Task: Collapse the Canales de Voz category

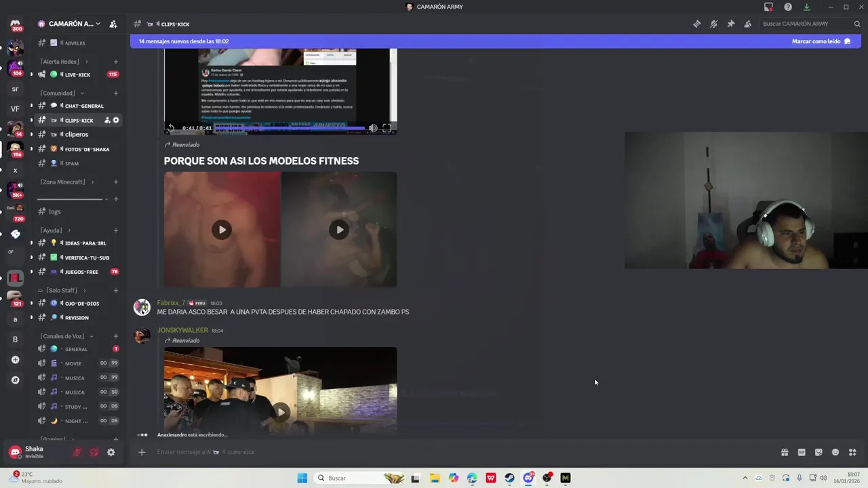Action: tap(66, 336)
